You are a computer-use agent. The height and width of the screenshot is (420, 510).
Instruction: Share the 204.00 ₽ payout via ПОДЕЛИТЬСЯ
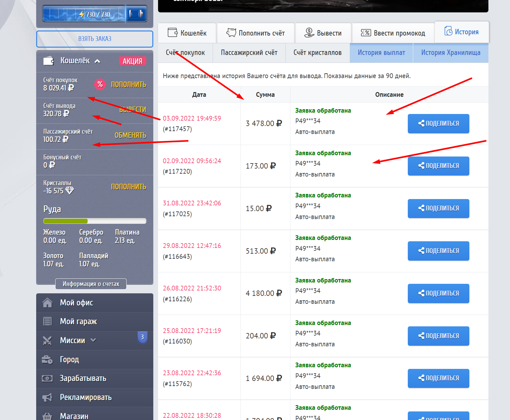click(x=438, y=336)
